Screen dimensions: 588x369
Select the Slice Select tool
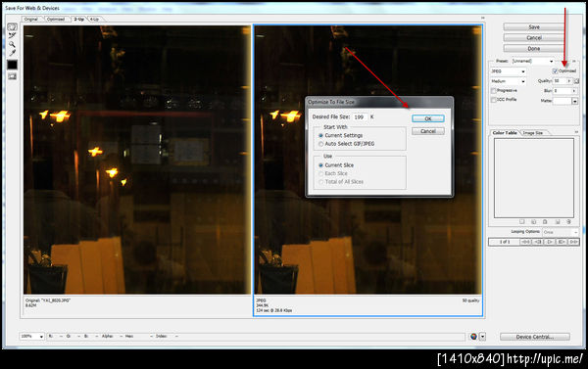(12, 35)
